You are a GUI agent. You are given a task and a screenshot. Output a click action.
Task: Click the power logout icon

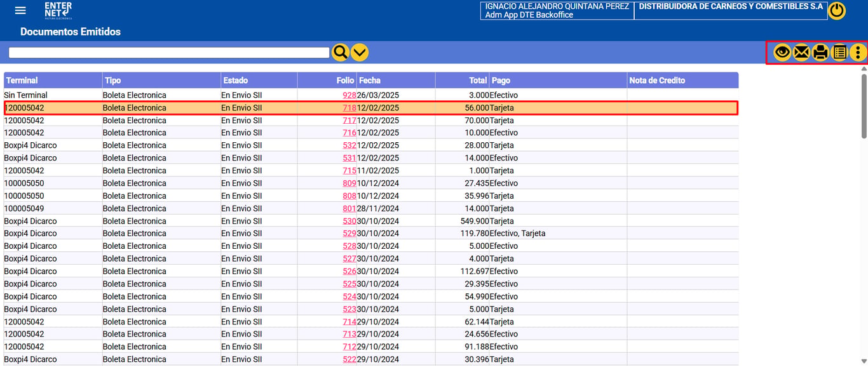(837, 11)
